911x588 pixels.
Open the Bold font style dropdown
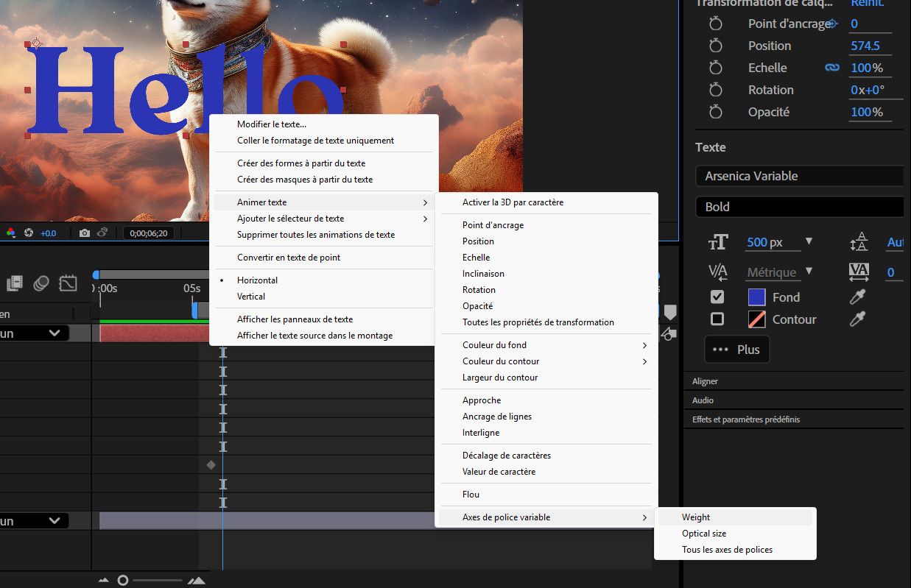[x=799, y=207]
